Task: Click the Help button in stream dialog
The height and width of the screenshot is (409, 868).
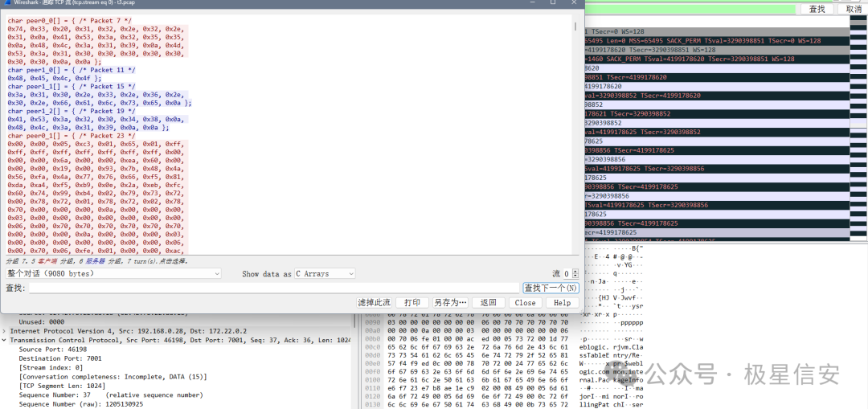Action: [562, 303]
